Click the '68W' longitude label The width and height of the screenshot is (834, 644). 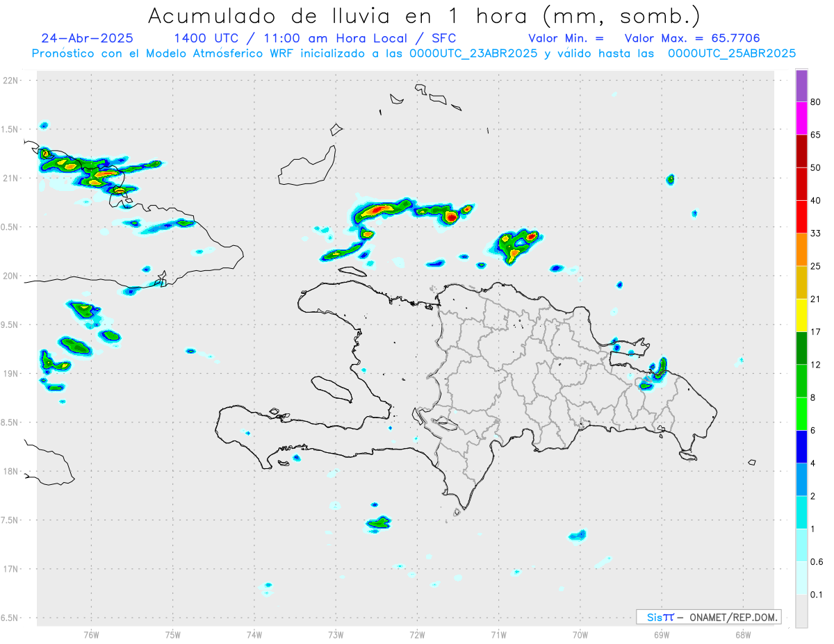click(743, 634)
